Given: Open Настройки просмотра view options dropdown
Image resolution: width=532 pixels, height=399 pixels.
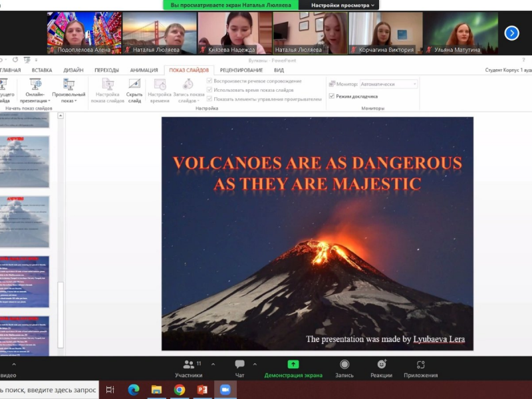Looking at the screenshot, I should coord(344,5).
